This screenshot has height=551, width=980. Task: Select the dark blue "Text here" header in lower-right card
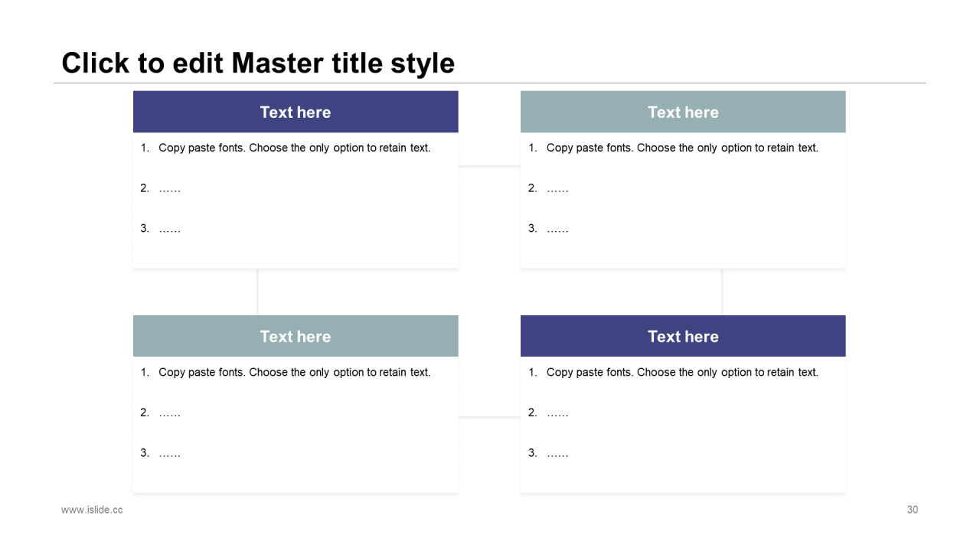[x=683, y=337]
